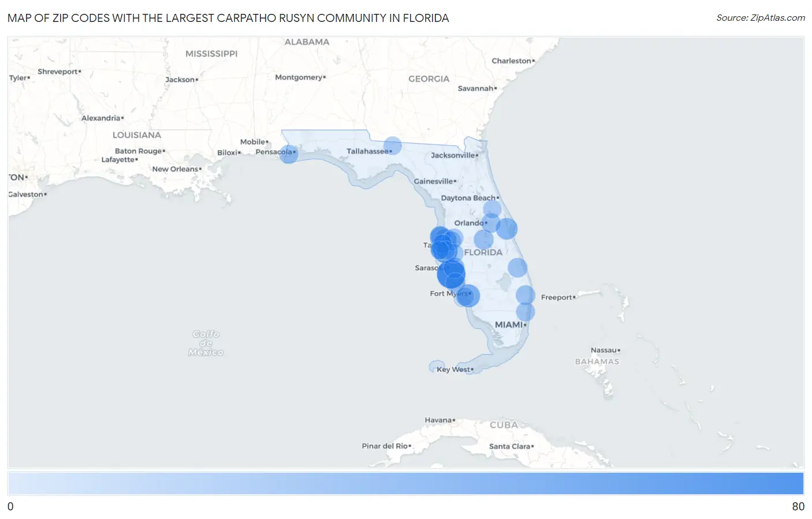
Task: Click the gradient color legend bar
Action: [x=405, y=484]
